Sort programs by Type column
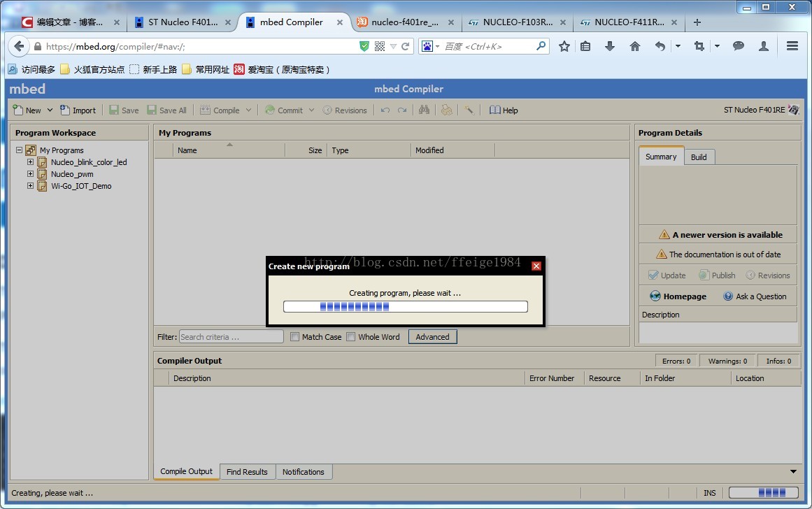 369,150
